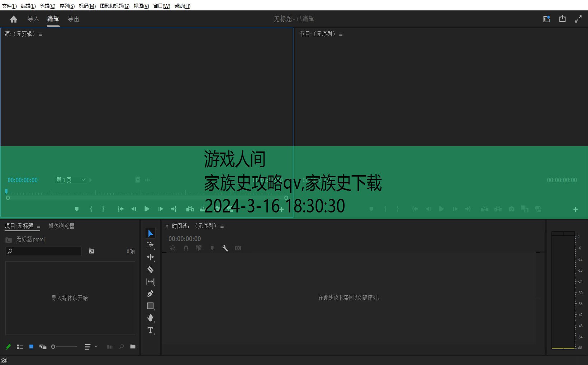The width and height of the screenshot is (588, 365).
Task: Open the 标记(M) menu
Action: [x=87, y=6]
